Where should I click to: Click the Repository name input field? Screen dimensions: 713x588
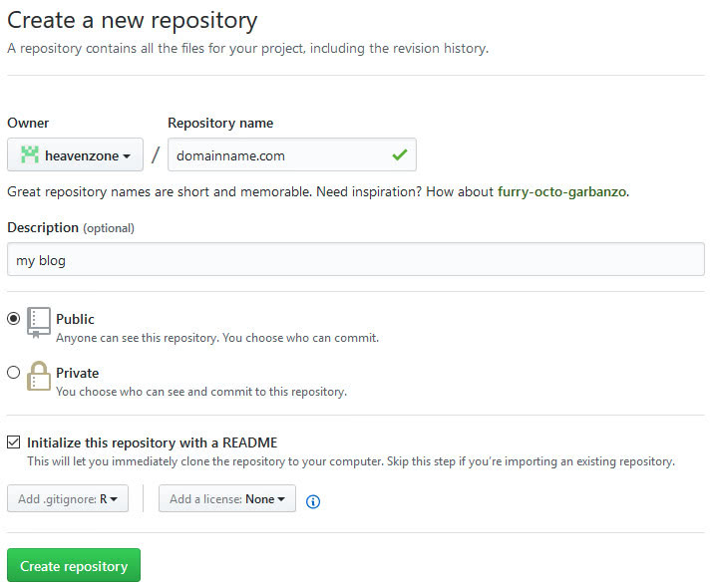(292, 154)
